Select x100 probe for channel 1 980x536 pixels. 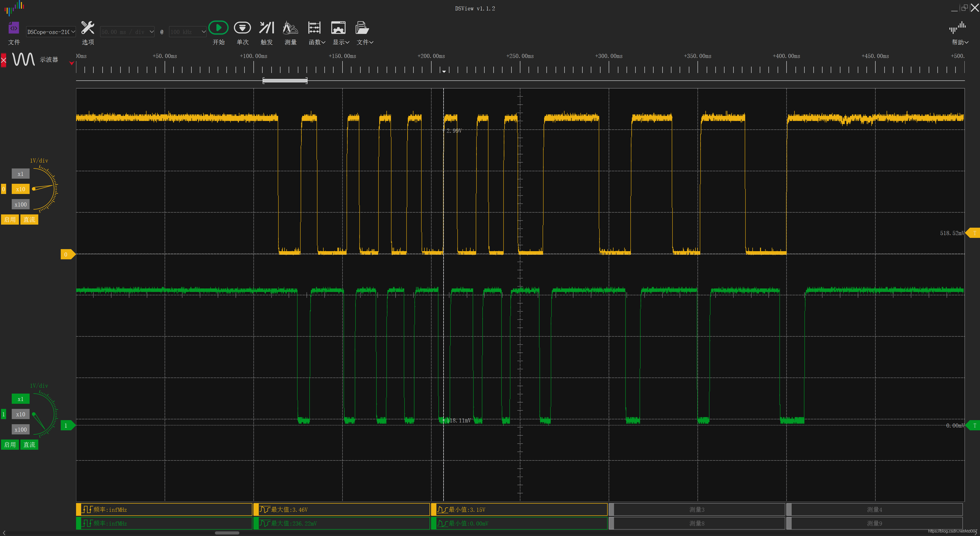20,430
